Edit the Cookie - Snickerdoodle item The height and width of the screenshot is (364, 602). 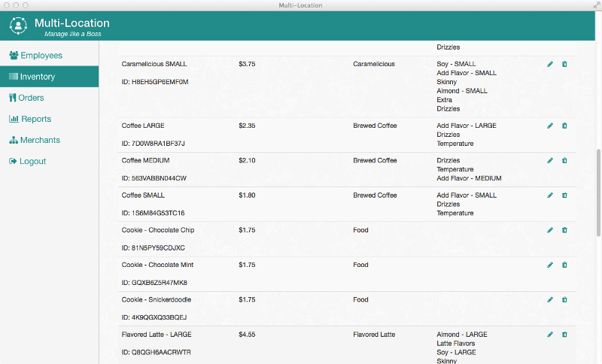pyautogui.click(x=550, y=299)
